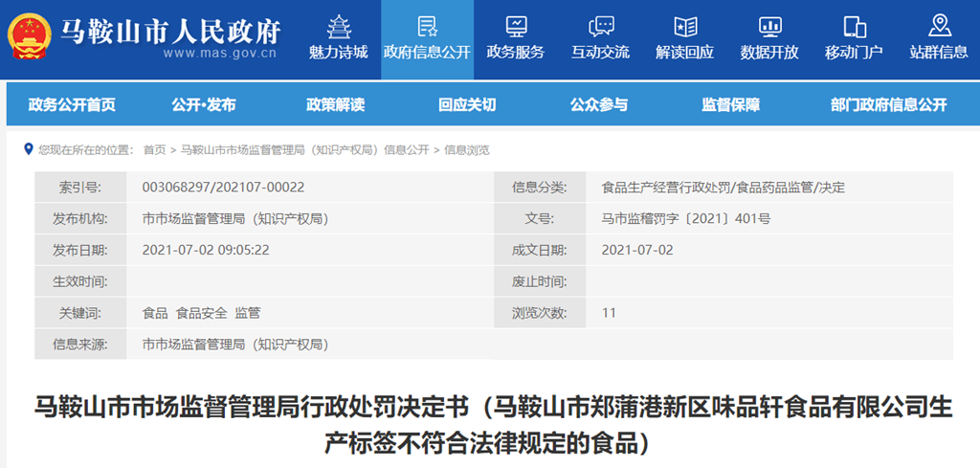The height and width of the screenshot is (468, 980).
Task: Select index number 003068297/202107-00022
Action: point(224,187)
